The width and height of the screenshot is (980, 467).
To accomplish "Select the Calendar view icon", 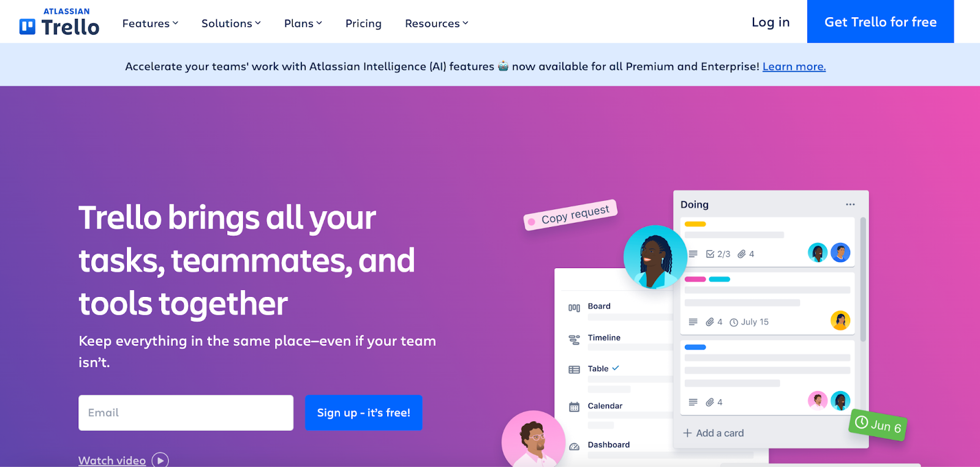I will click(574, 407).
